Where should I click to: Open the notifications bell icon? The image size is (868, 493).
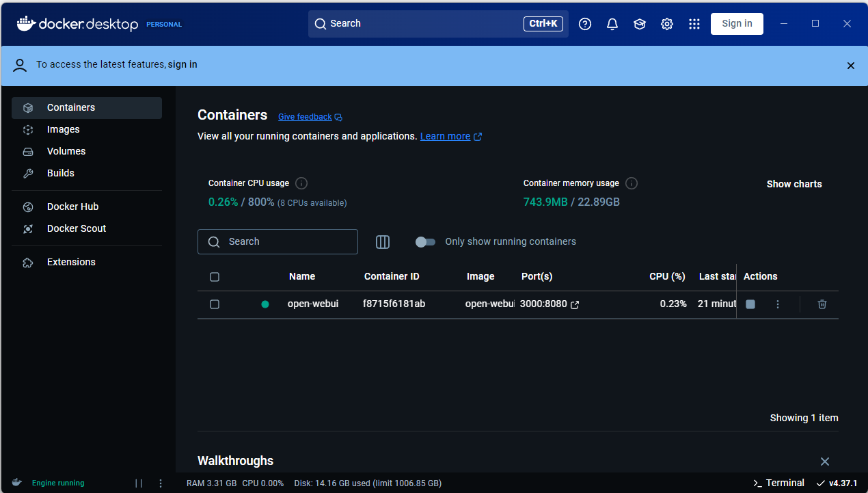coord(612,24)
